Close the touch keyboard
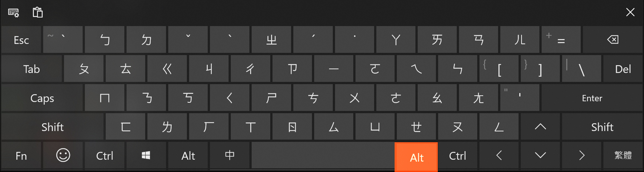Screen dimensions: 644x172 coord(630,12)
